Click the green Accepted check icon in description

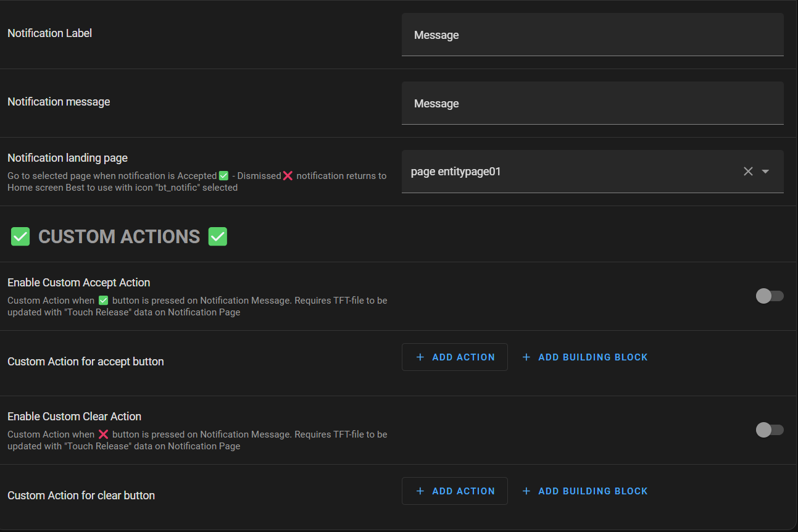pyautogui.click(x=223, y=175)
